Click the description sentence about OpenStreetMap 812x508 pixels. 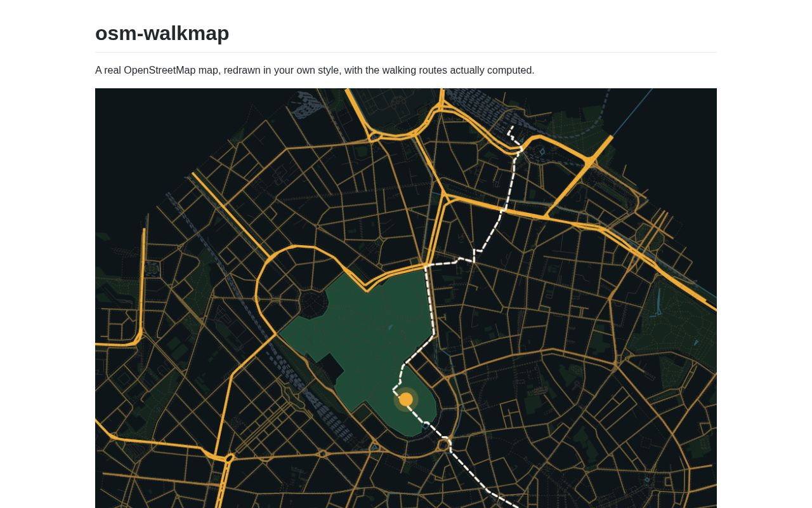(x=315, y=70)
